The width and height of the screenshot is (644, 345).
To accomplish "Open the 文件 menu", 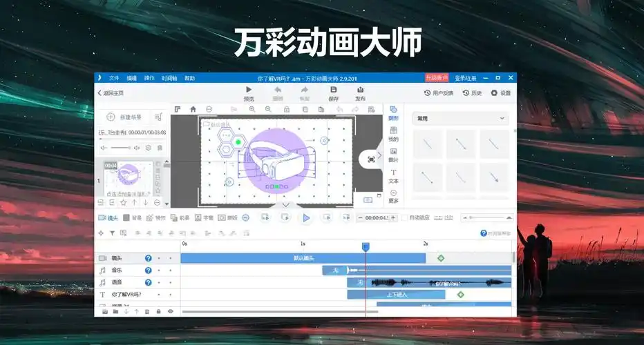I will (114, 78).
